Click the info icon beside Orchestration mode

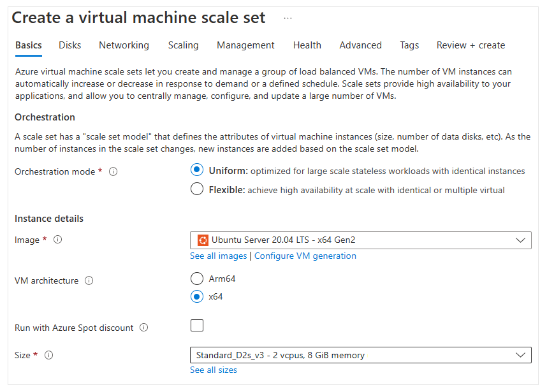pos(113,172)
